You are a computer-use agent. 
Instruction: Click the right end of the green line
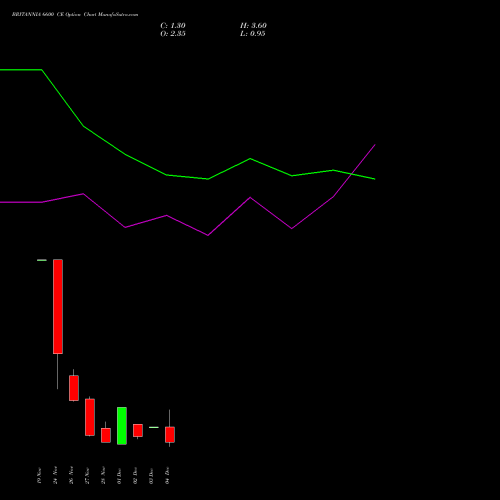pos(375,179)
